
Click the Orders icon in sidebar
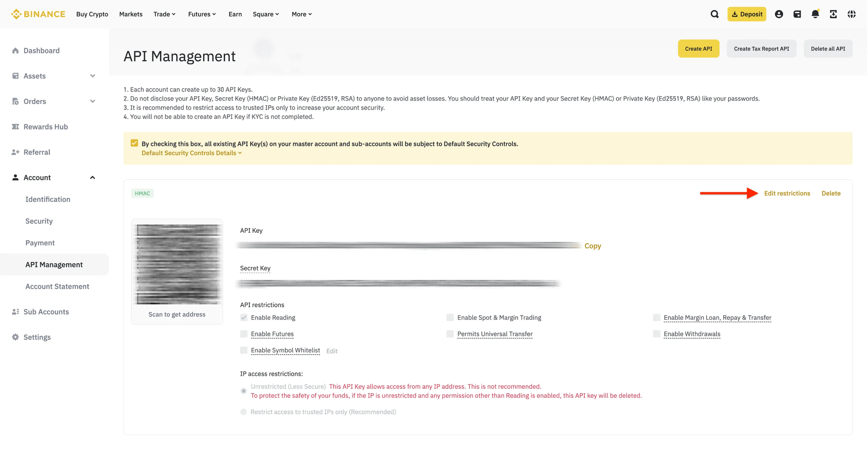(16, 101)
